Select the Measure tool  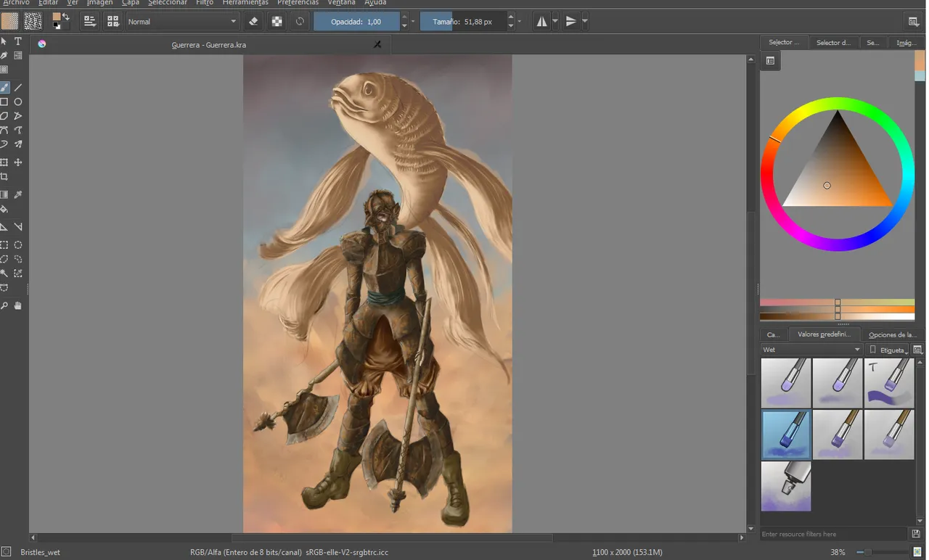(18, 227)
